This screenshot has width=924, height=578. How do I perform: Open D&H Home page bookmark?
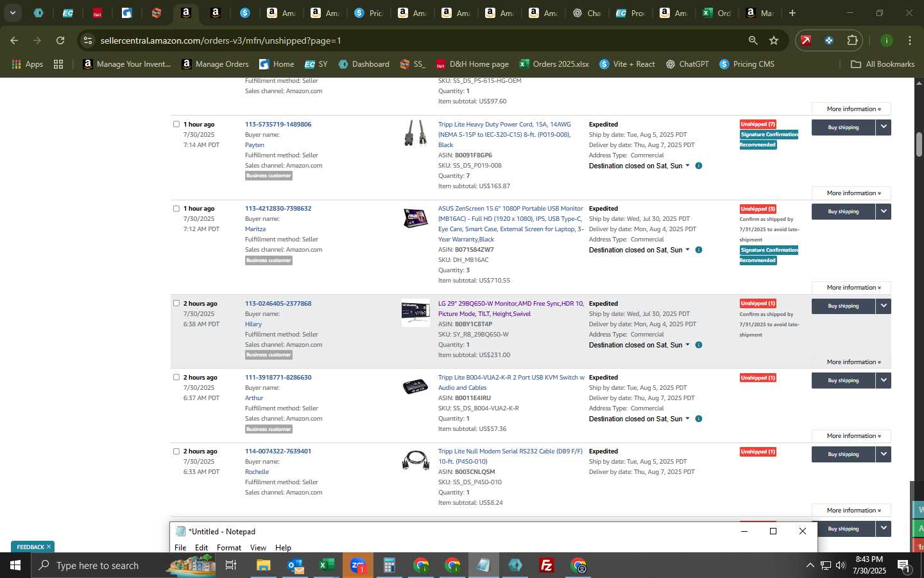(472, 64)
